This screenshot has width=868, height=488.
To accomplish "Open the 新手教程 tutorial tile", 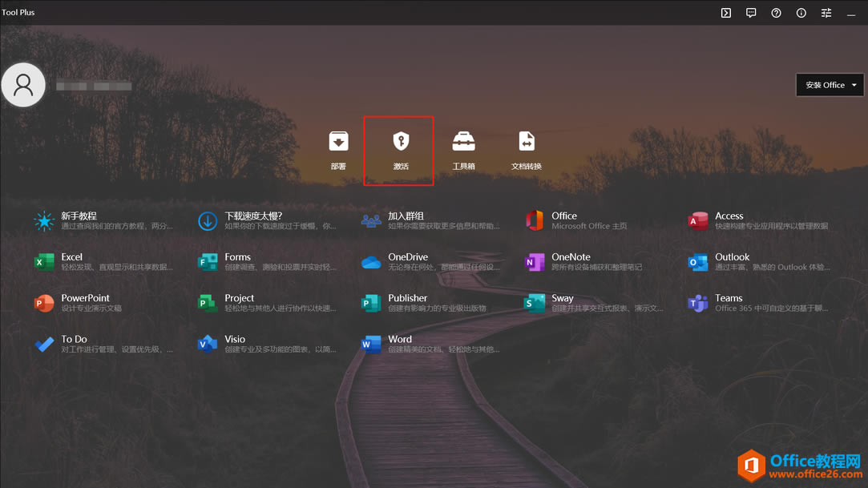I will point(103,220).
